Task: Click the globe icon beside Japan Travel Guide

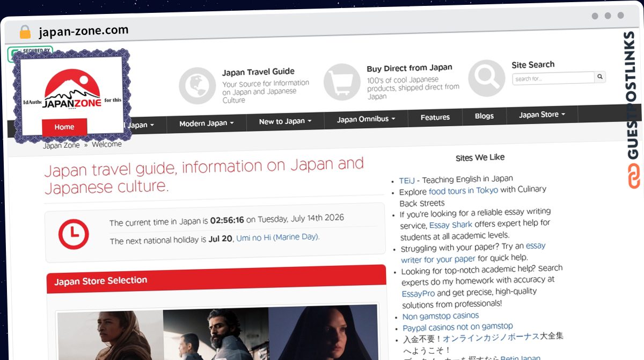Action: click(x=197, y=85)
